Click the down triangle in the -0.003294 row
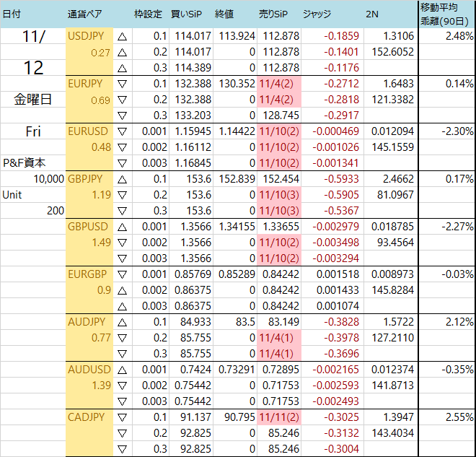The height and width of the screenshot is (457, 476). tap(122, 258)
